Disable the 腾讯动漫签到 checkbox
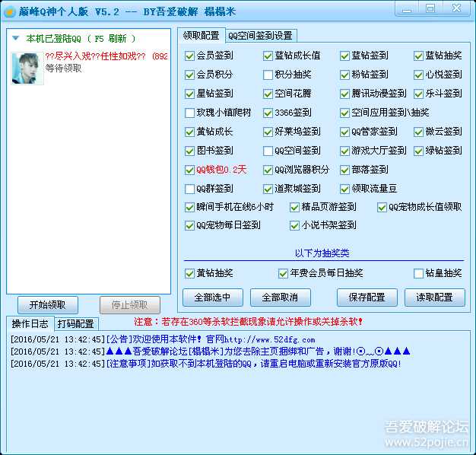This screenshot has width=476, height=455. (x=344, y=94)
